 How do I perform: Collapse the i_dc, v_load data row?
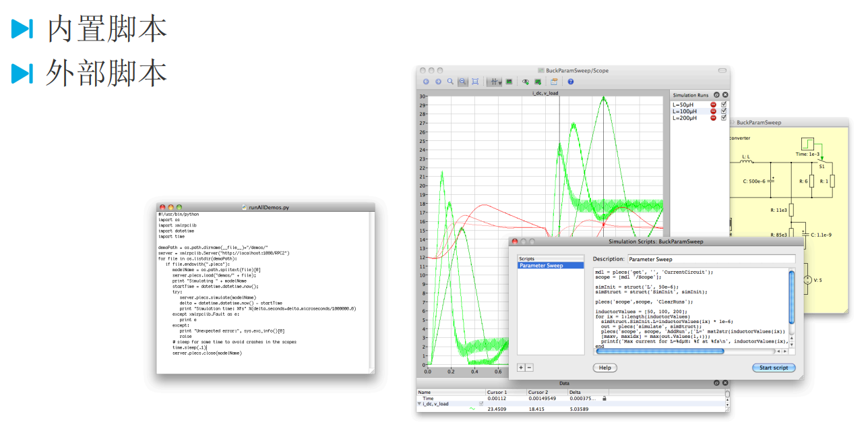419,404
